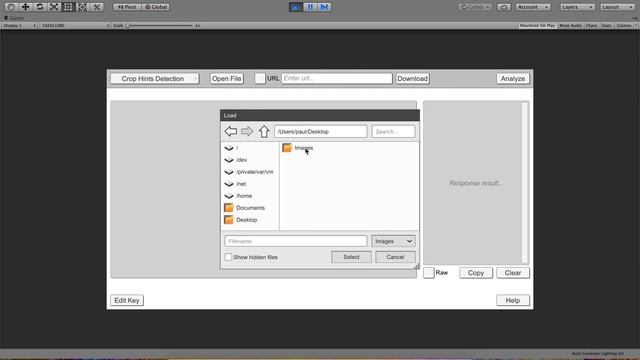This screenshot has width=640, height=360.
Task: Click the Scale slider handle
Action: [x=128, y=25]
